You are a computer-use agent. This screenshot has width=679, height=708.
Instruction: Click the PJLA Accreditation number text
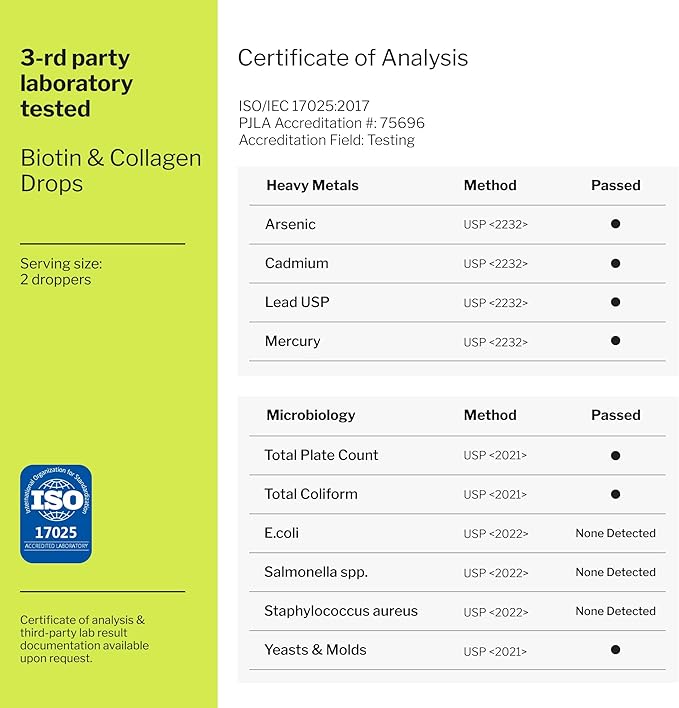[331, 123]
